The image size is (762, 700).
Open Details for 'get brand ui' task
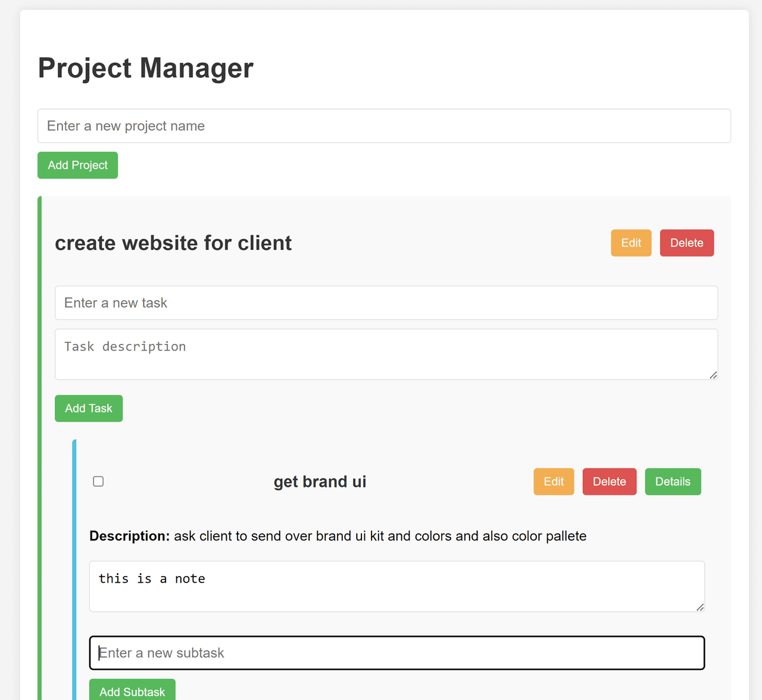673,482
